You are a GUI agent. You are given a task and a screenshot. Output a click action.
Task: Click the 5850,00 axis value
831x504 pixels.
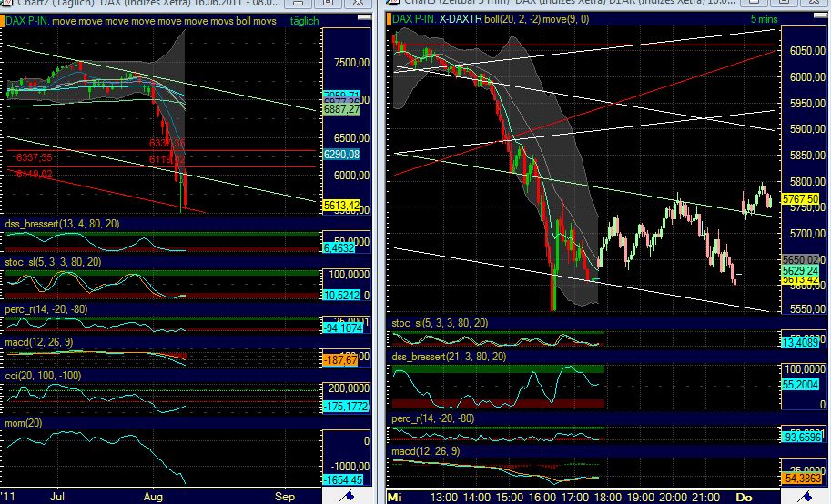tap(807, 156)
